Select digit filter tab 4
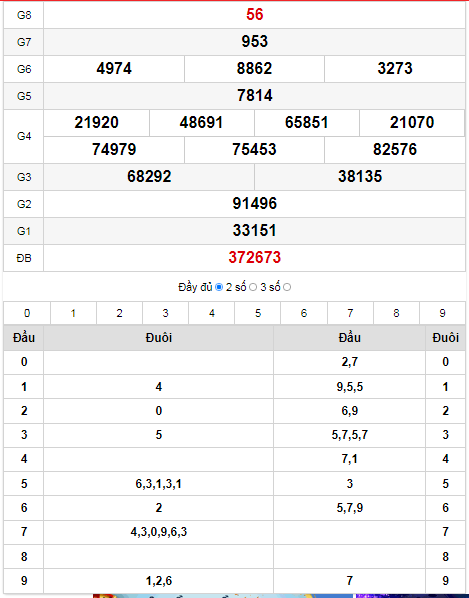 [x=212, y=313]
